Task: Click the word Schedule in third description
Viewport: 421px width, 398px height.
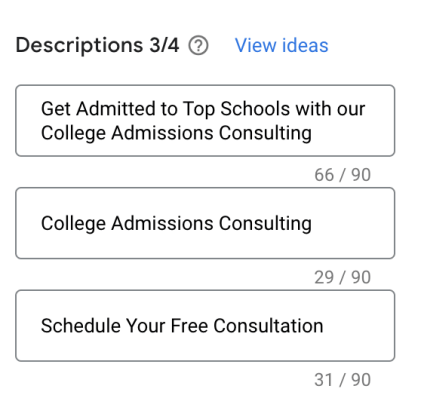Action: [81, 326]
